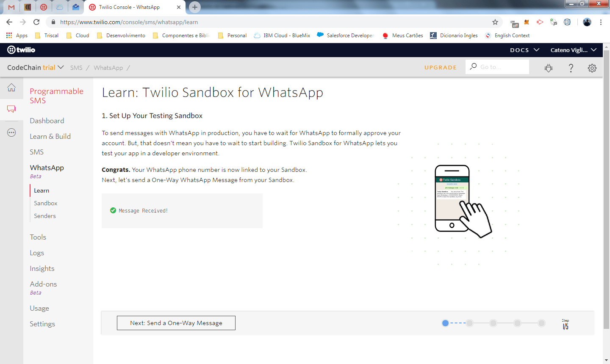Click the WhatsApp breadcrumb
This screenshot has height=364, width=610.
pyautogui.click(x=108, y=68)
